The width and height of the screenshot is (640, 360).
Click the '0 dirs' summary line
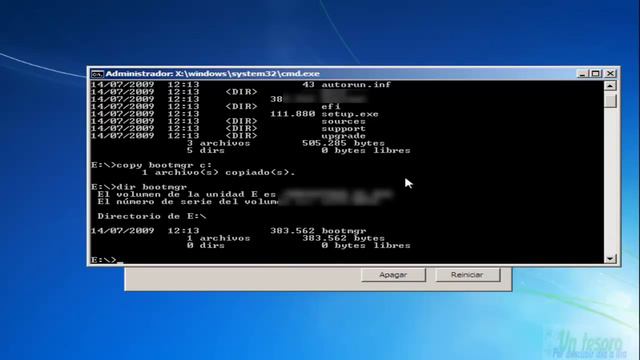(206, 246)
